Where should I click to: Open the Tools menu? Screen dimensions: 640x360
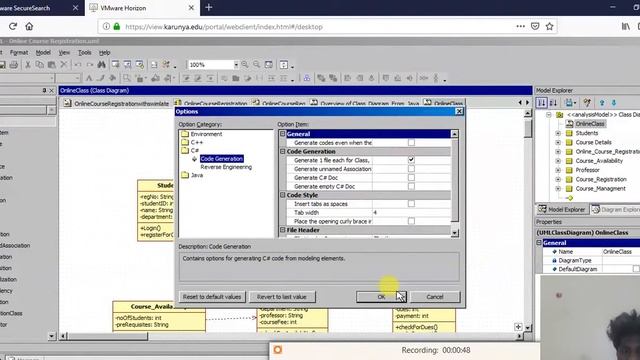[84, 53]
